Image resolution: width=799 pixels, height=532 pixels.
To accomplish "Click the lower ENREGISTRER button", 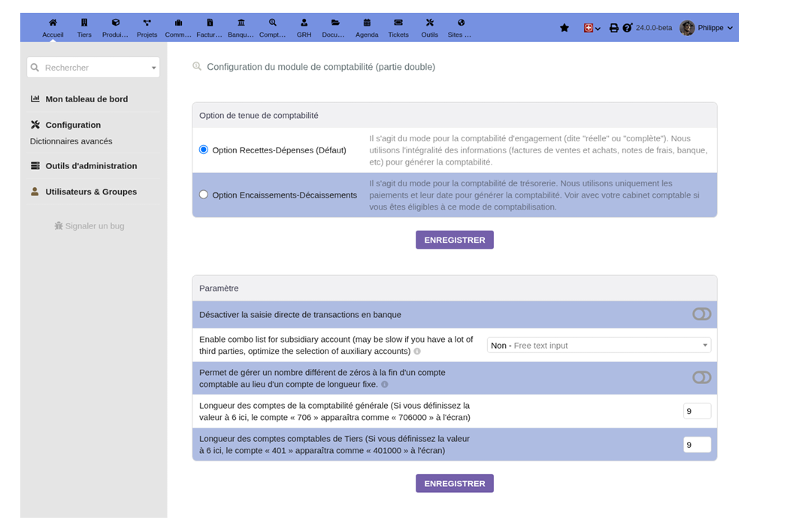I will (455, 483).
